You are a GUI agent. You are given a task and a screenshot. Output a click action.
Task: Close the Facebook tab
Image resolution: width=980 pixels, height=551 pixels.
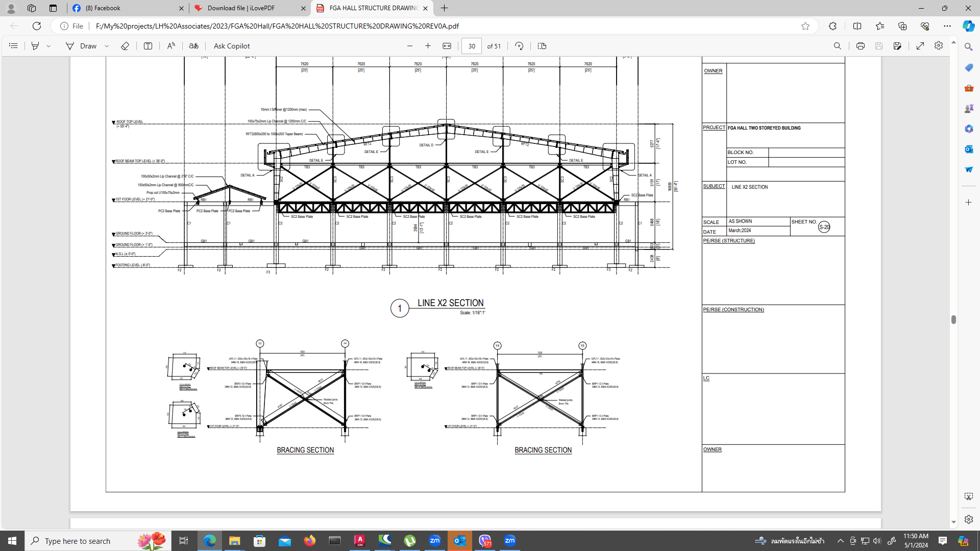pos(181,8)
